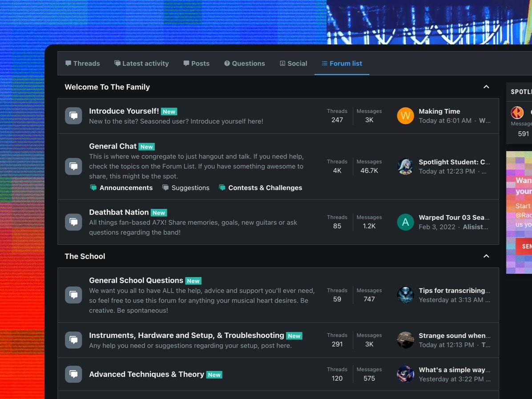
Task: Switch to the Threads tab
Action: 83,64
